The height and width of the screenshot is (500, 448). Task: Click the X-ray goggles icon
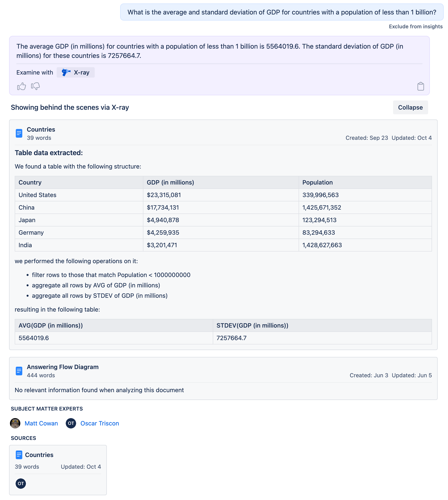[x=66, y=72]
